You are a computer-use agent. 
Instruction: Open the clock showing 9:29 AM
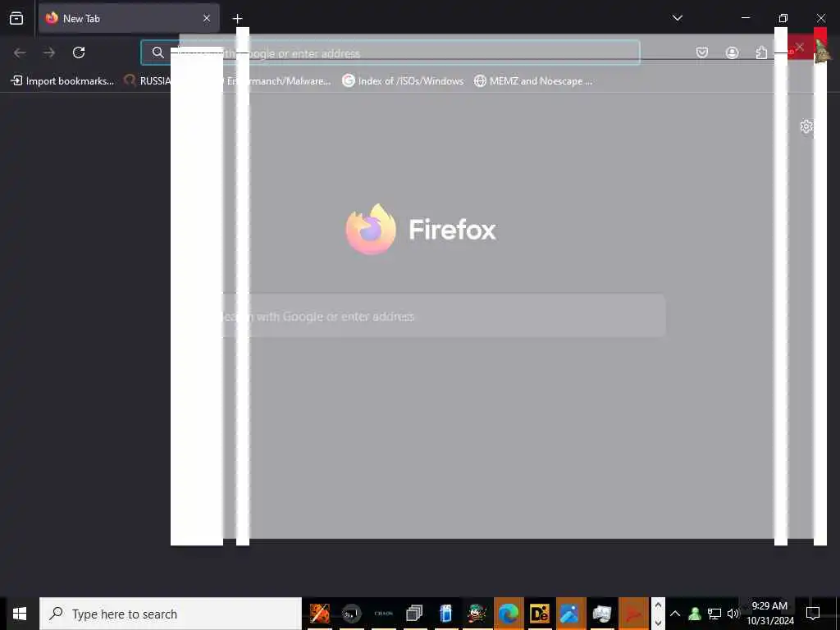point(769,614)
